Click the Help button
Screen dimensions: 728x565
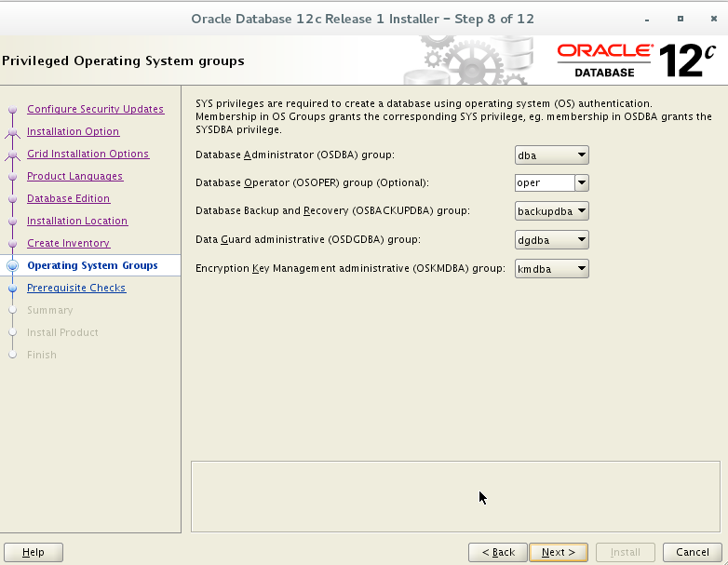point(34,553)
